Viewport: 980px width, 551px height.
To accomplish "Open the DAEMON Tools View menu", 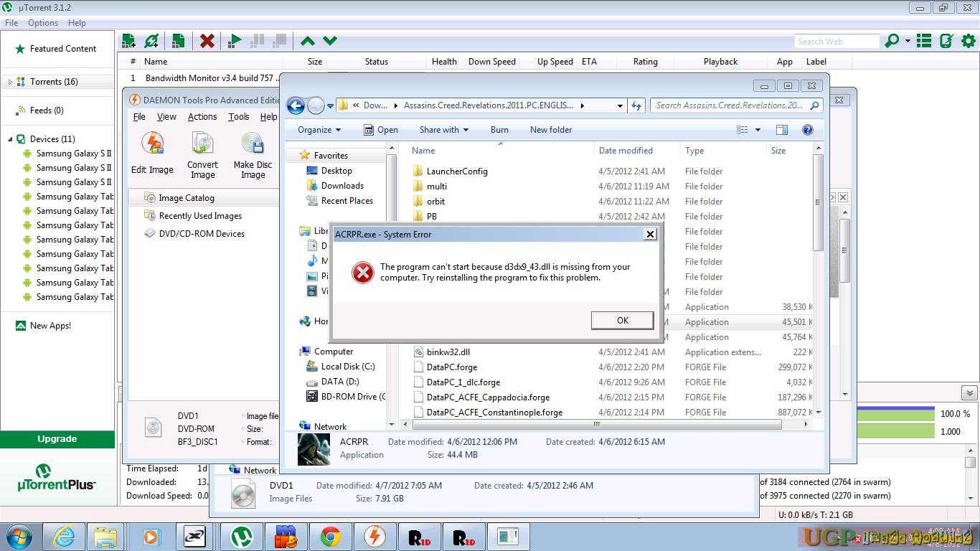I will click(x=166, y=117).
